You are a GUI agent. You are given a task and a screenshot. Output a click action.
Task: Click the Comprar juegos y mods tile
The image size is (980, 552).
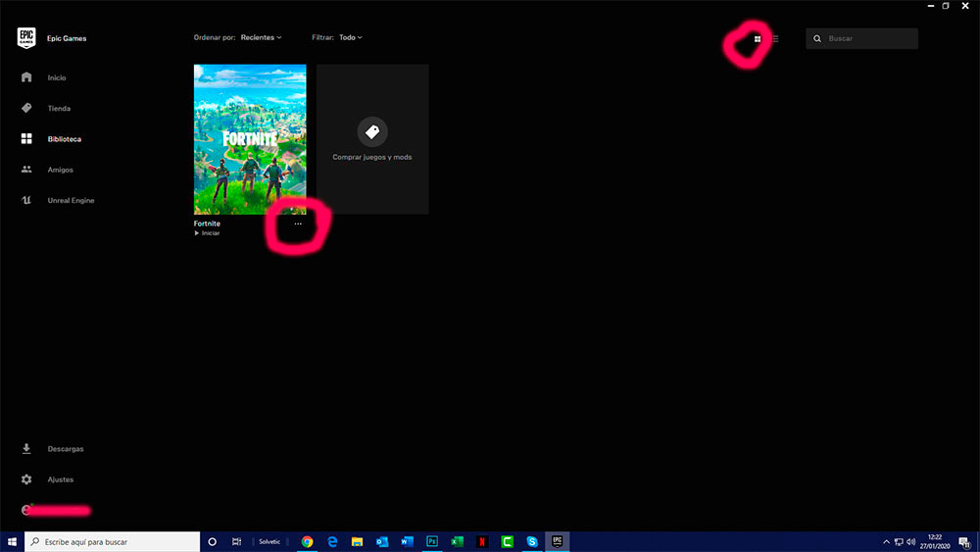click(x=372, y=139)
